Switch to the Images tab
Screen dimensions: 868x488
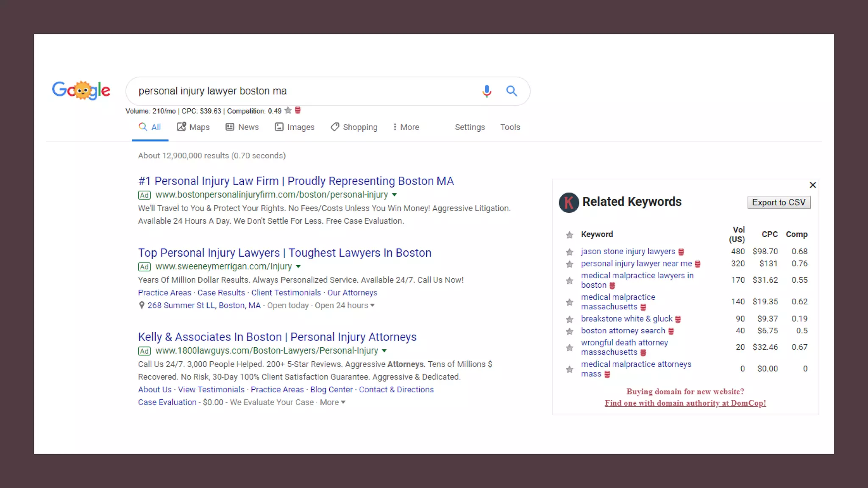point(295,127)
